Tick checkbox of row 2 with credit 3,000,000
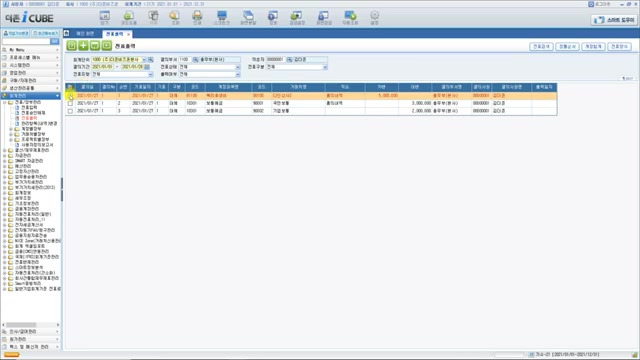640x360 pixels. point(70,103)
